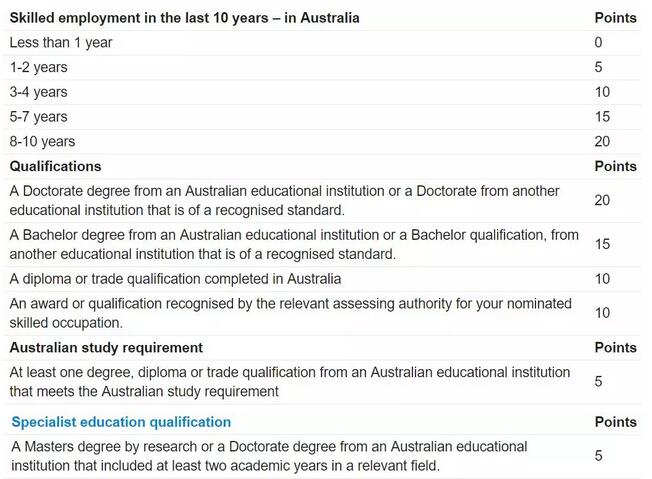Select the Bachelor degree qualification text
The image size is (652, 479).
[x=294, y=244]
